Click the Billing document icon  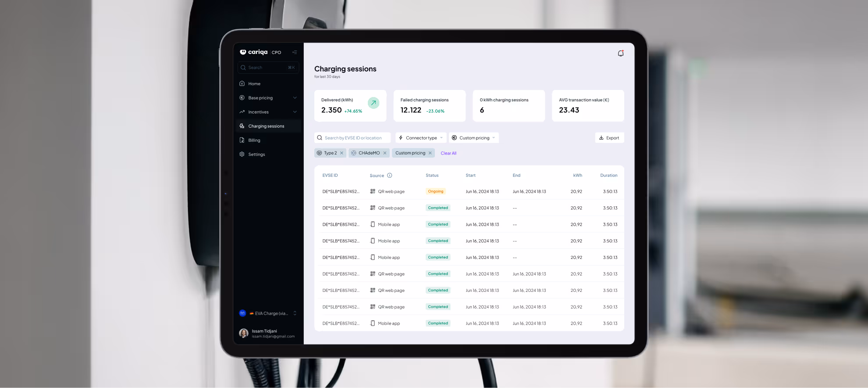click(242, 140)
